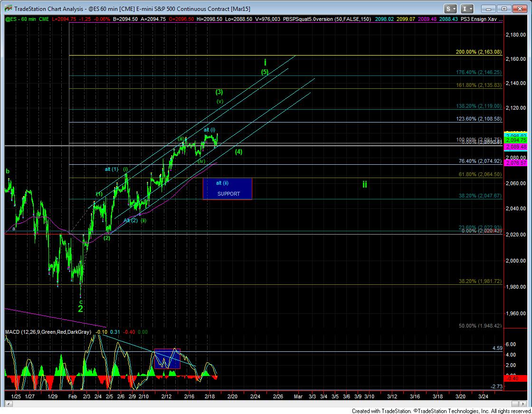Select the MACD (12,26,9) indicator title

pyautogui.click(x=48, y=332)
